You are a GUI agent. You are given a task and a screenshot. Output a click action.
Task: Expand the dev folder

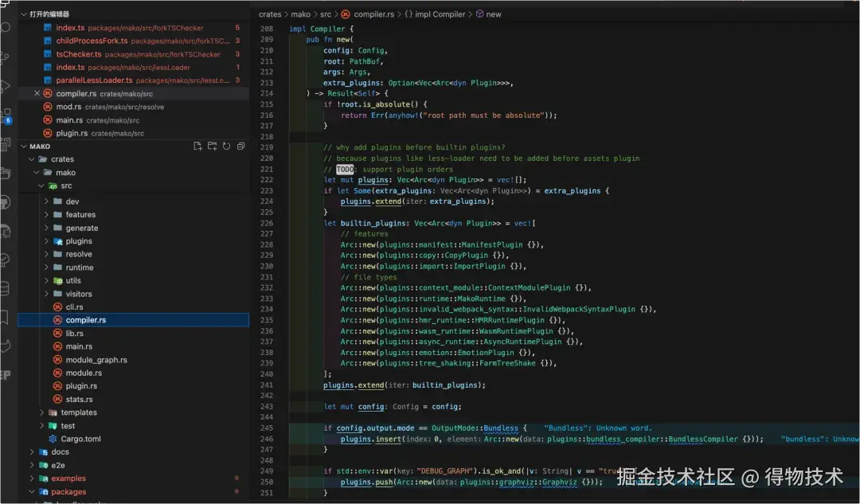47,201
